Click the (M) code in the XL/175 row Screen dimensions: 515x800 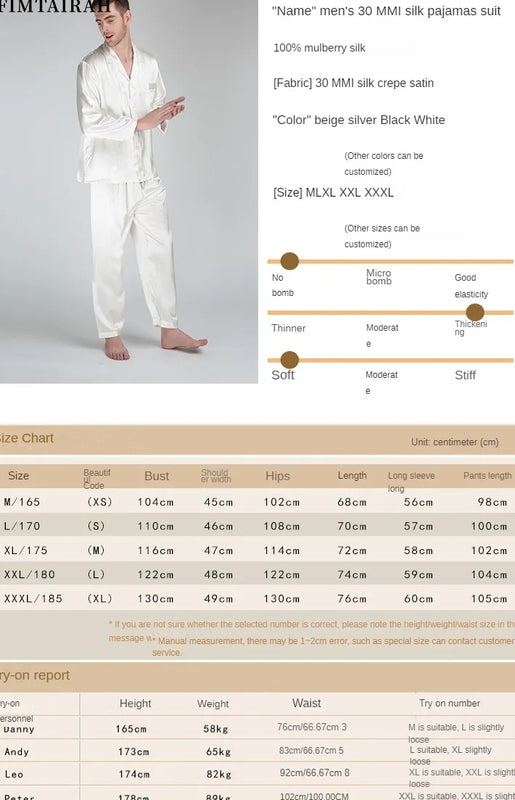coord(96,551)
